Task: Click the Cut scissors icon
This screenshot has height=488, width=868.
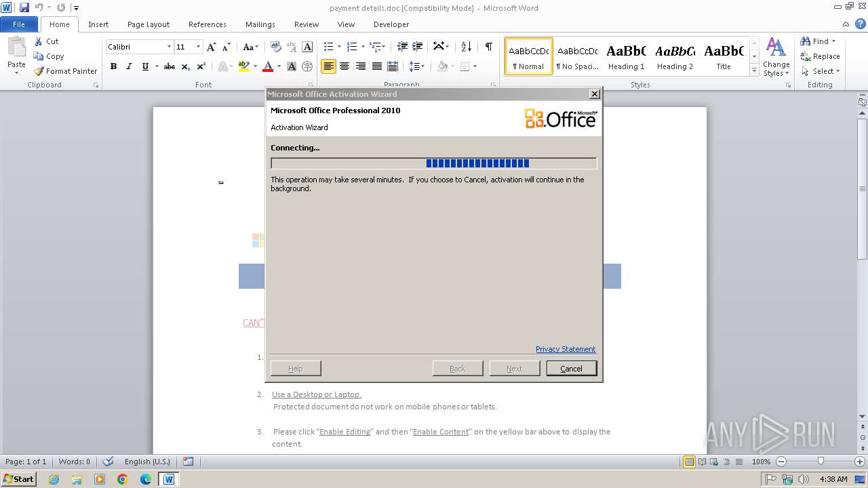Action: pos(39,41)
